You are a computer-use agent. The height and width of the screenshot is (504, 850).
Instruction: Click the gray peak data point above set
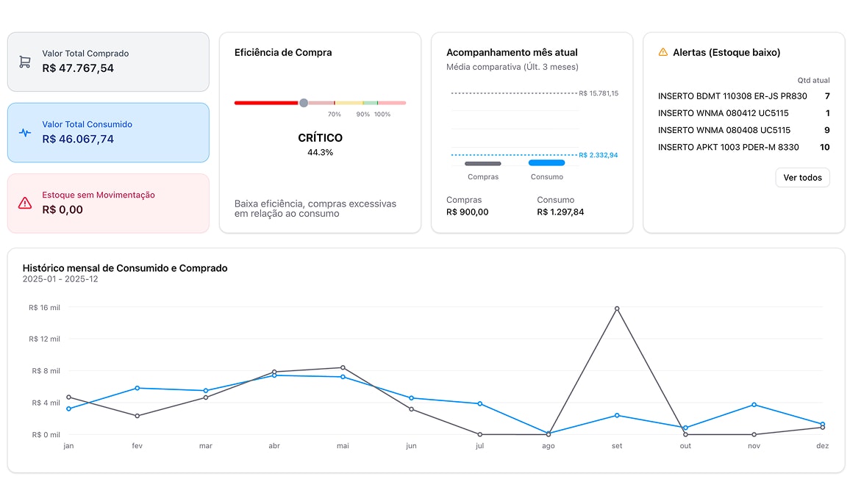[x=617, y=309]
